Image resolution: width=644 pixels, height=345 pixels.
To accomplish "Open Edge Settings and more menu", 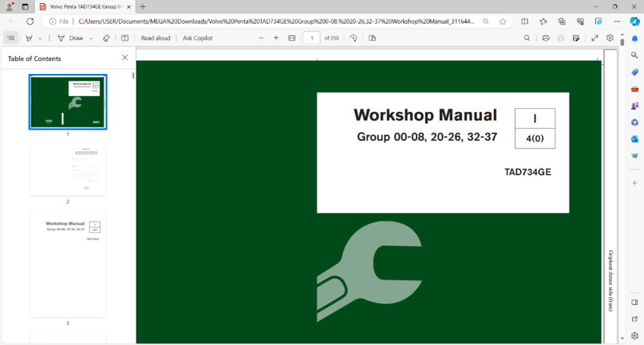I will pos(616,21).
